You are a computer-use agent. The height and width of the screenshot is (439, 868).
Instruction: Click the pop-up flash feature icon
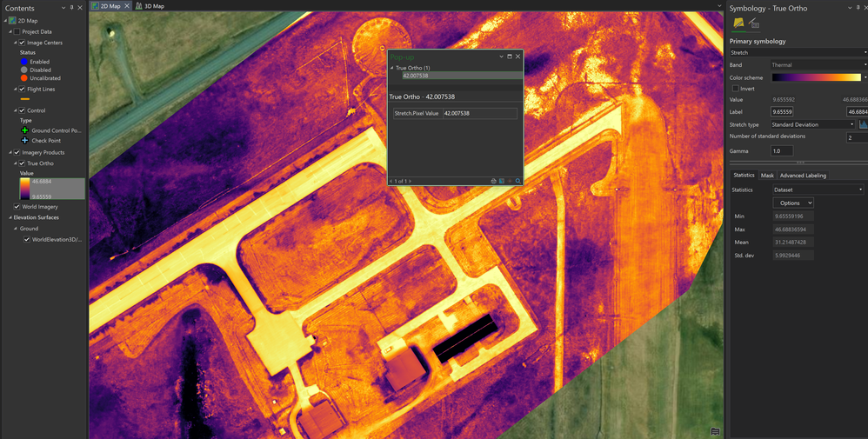click(x=493, y=181)
